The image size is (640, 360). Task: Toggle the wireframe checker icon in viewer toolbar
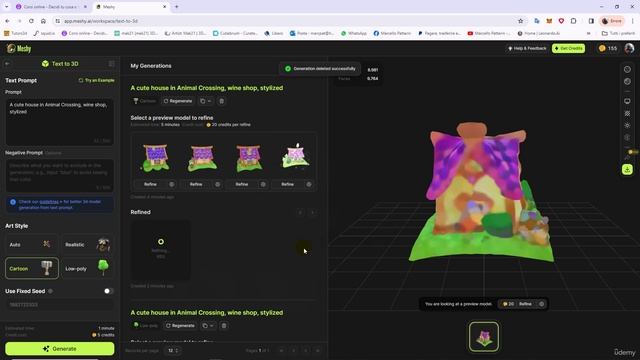(x=627, y=113)
